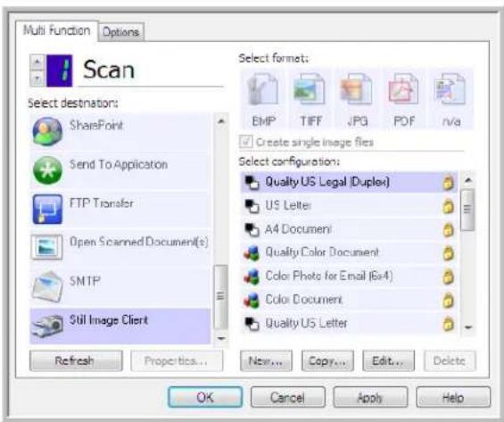
Task: Switch to the Multi Function tab
Action: point(57,31)
